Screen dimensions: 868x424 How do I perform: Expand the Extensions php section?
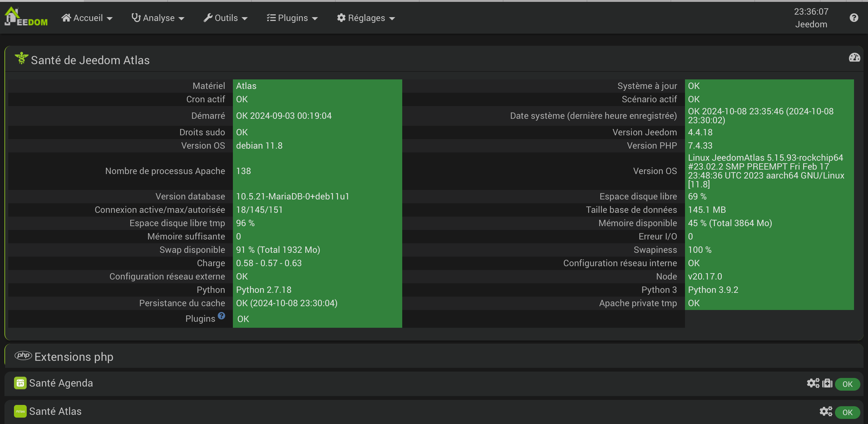pyautogui.click(x=434, y=356)
